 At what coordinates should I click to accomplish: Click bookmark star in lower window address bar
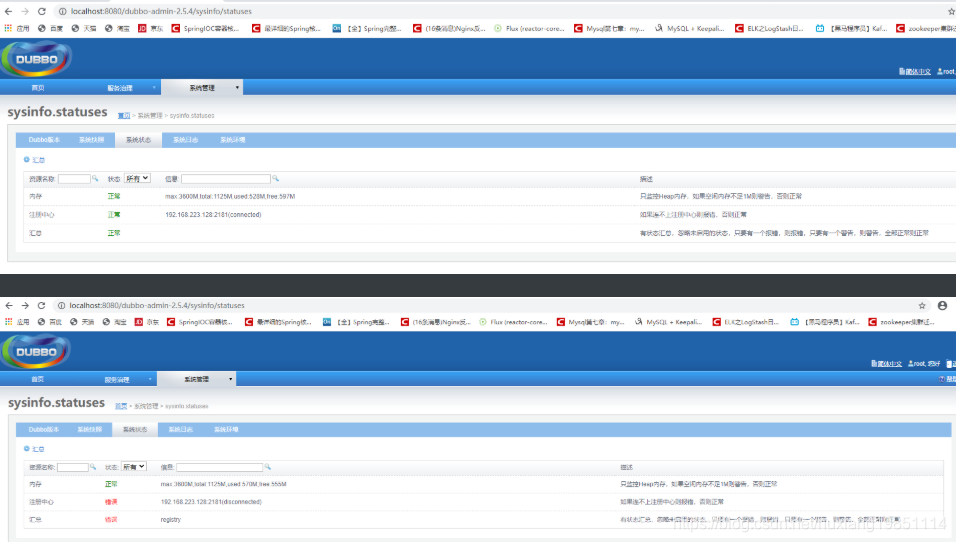point(922,305)
